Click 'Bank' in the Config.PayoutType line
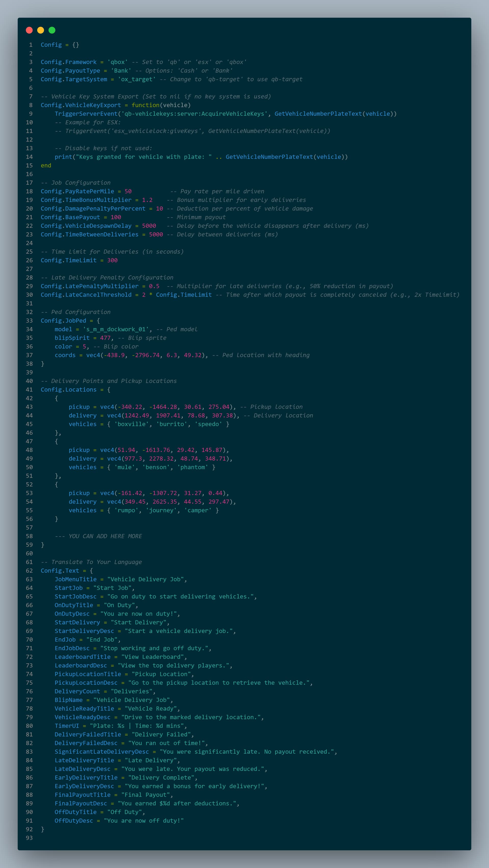This screenshot has width=489, height=868. 121,71
